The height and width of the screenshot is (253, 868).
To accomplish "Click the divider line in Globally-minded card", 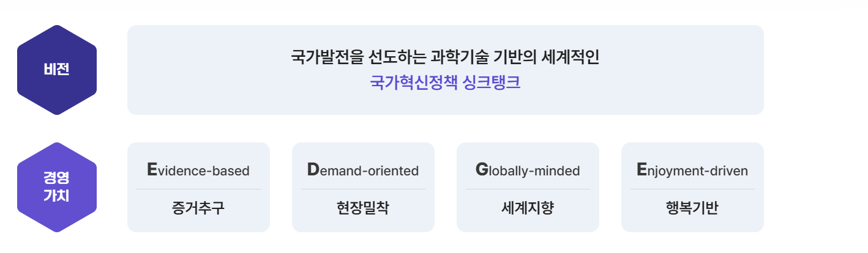I will click(528, 189).
